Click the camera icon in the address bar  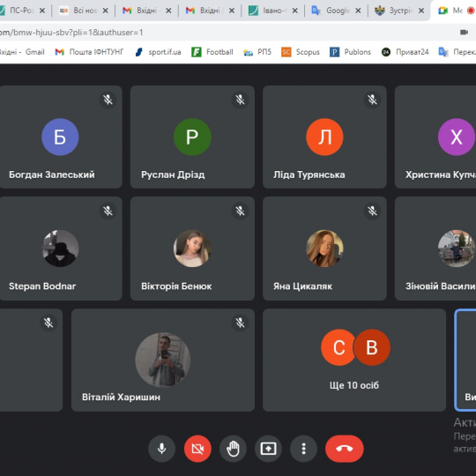[464, 33]
